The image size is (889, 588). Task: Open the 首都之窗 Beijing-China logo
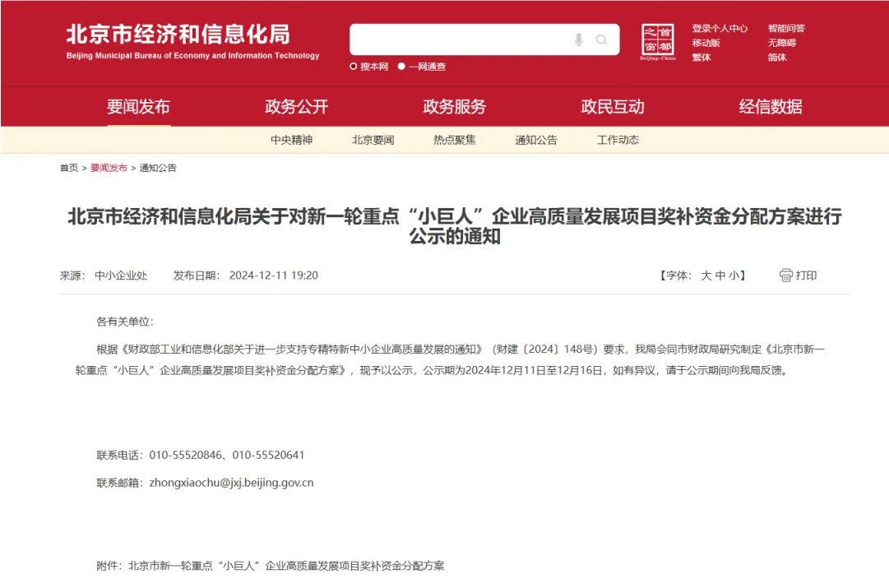(x=657, y=42)
